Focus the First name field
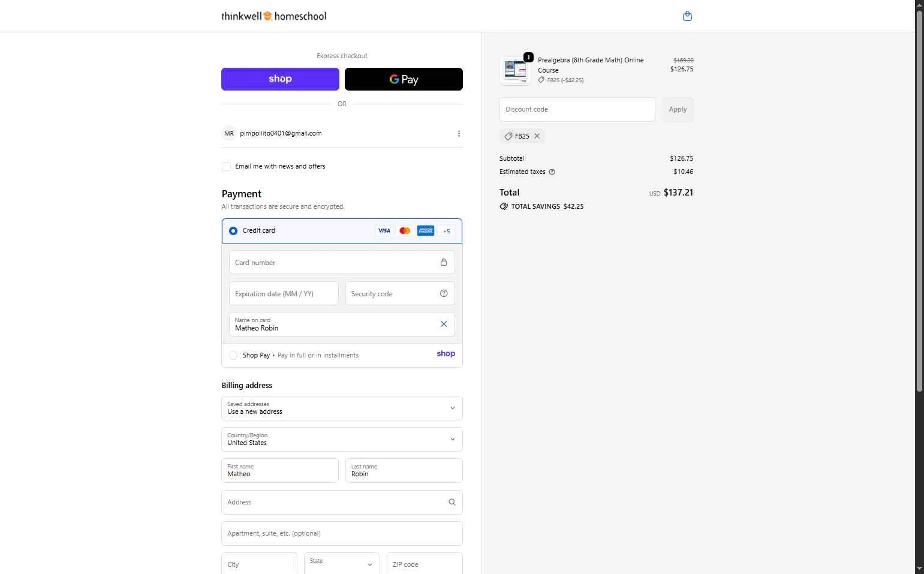Screen dimensions: 924x574 (280, 470)
